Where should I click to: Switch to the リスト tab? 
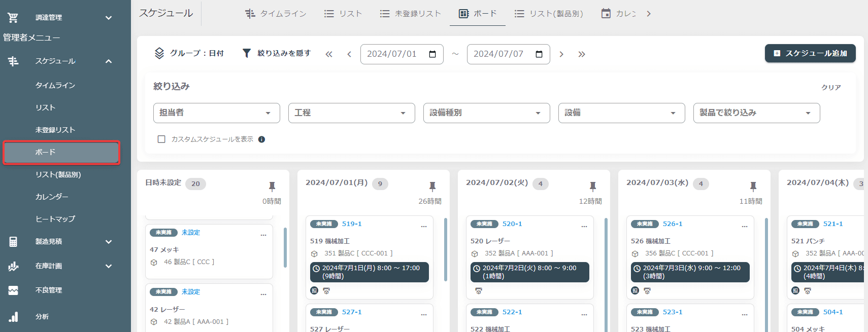click(x=343, y=14)
